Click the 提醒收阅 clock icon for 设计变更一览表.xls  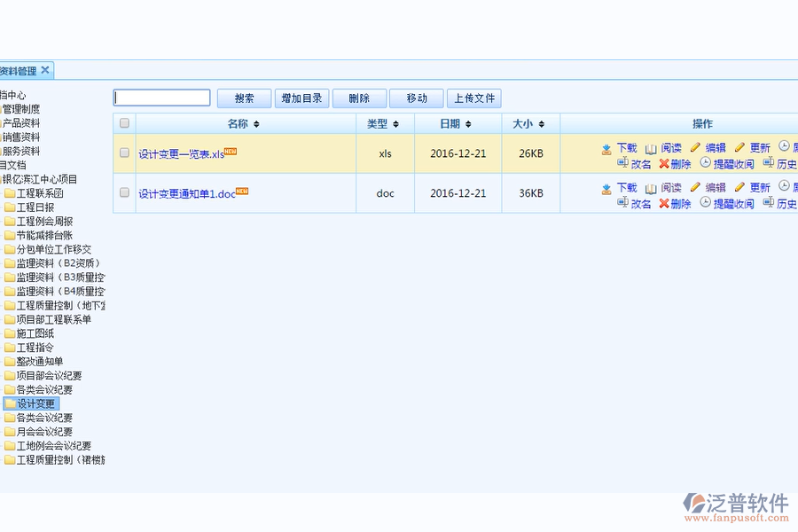704,163
